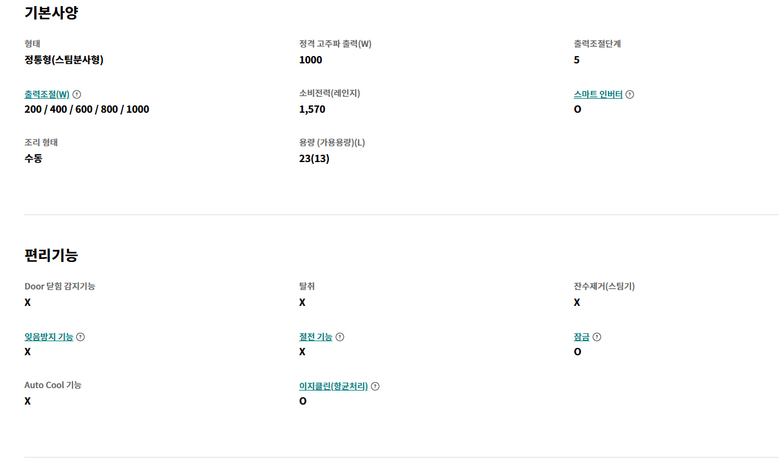Click the info icon next to 절전 기능
Viewport: 779px width, 460px height.
click(340, 337)
